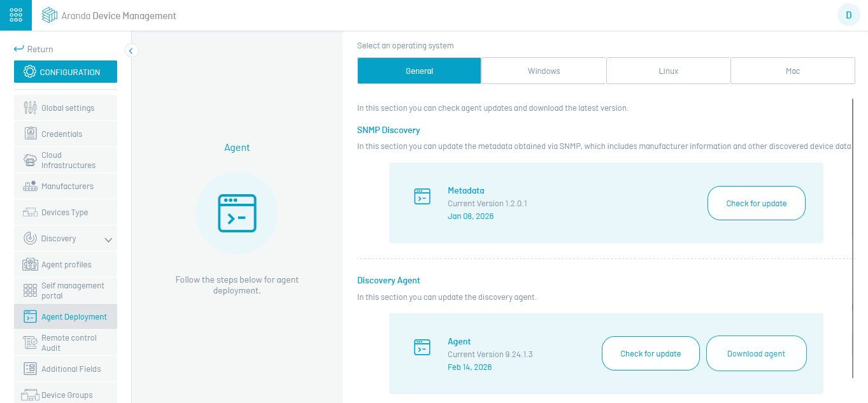Switch to the Windows operating system tab
The image size is (868, 403).
pos(543,71)
